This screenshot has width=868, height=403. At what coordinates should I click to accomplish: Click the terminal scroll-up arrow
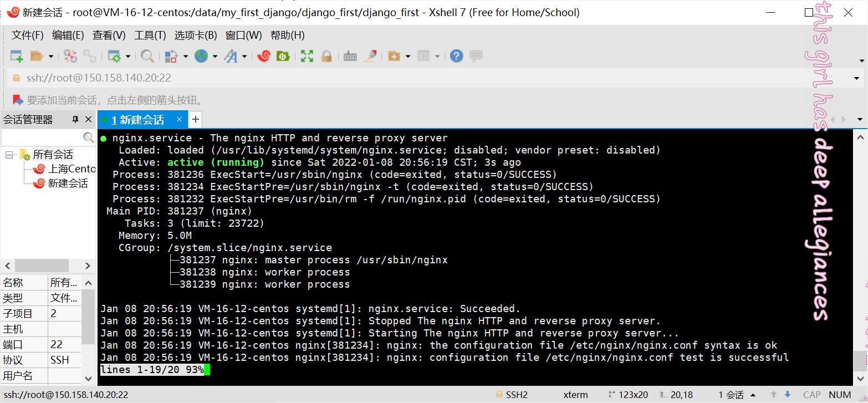tap(860, 137)
